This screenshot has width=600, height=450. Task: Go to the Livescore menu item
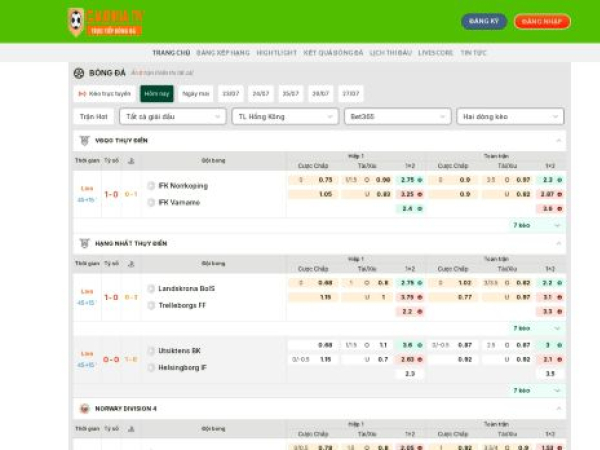coord(435,52)
